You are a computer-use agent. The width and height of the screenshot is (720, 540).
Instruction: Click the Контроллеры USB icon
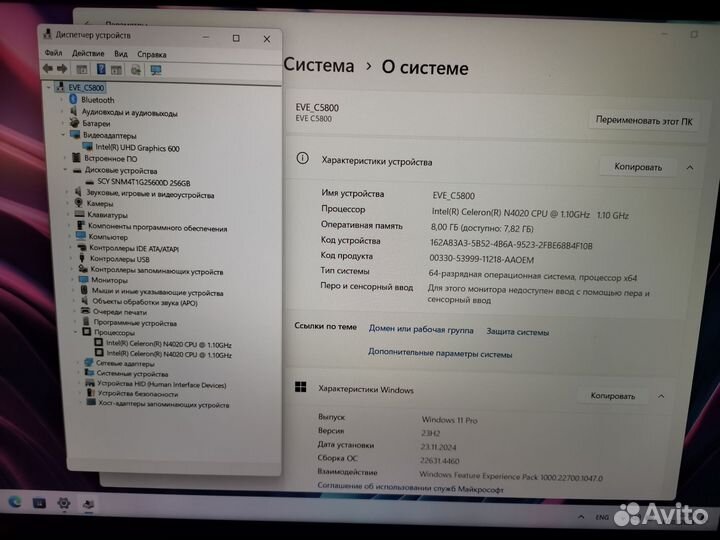tap(82, 259)
